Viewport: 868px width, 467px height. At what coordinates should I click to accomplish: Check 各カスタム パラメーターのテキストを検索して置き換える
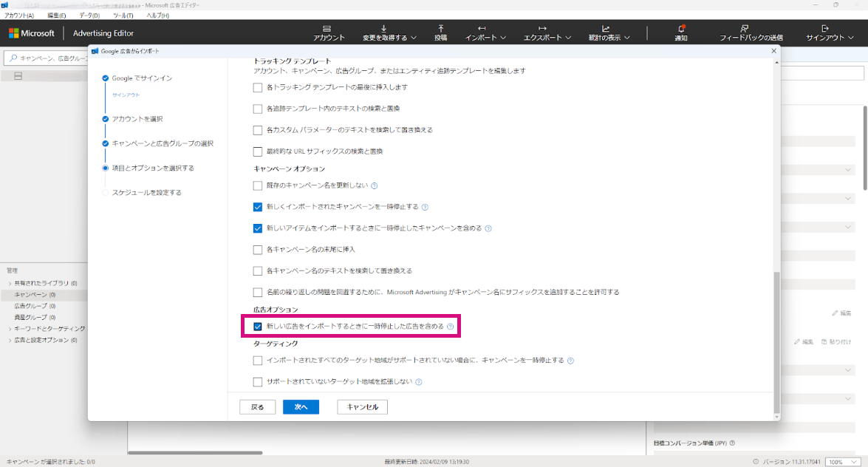click(257, 130)
